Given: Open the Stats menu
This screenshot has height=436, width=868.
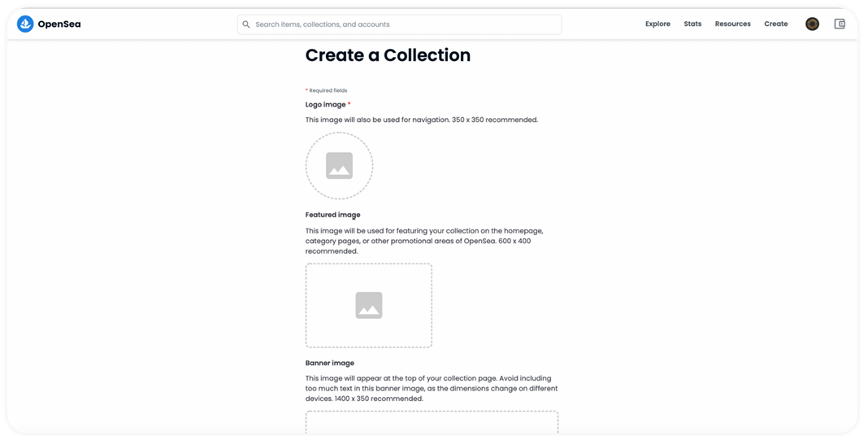Looking at the screenshot, I should pyautogui.click(x=692, y=24).
